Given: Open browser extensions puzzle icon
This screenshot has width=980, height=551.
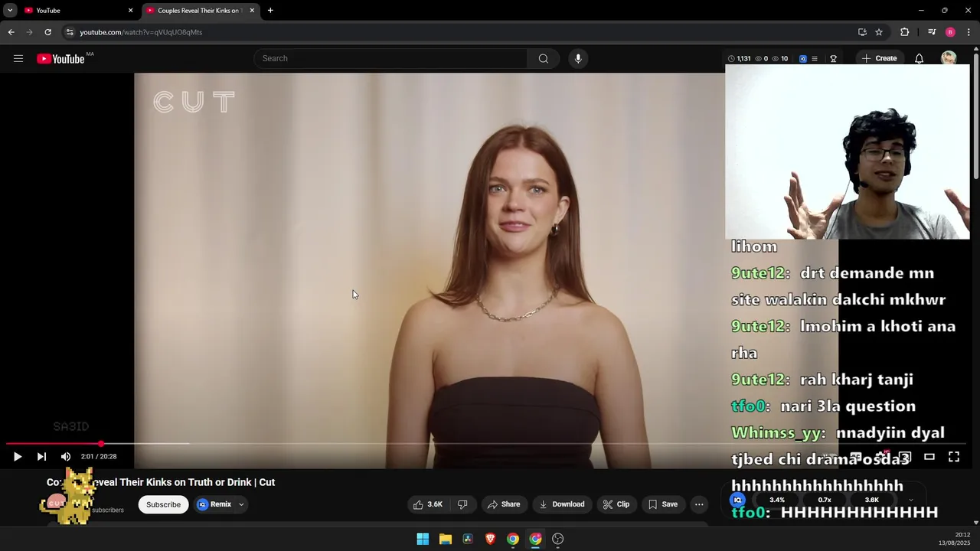Looking at the screenshot, I should [905, 32].
